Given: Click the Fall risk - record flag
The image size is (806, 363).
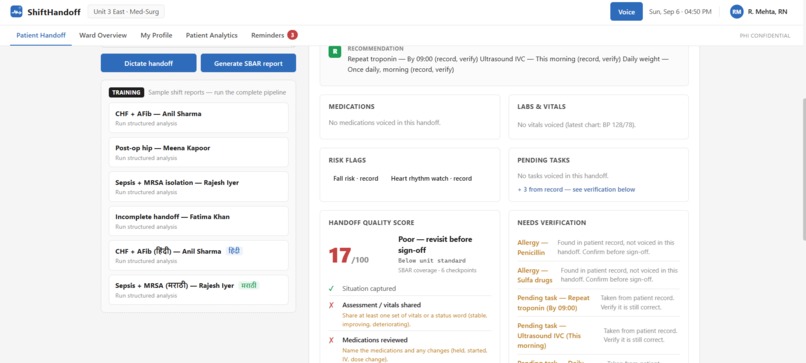Looking at the screenshot, I should pyautogui.click(x=356, y=178).
